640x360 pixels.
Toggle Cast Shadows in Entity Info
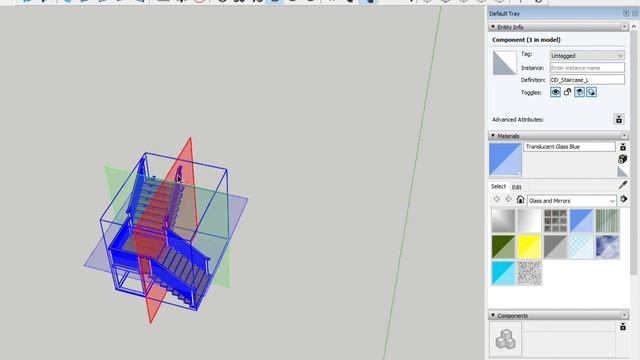coord(591,92)
